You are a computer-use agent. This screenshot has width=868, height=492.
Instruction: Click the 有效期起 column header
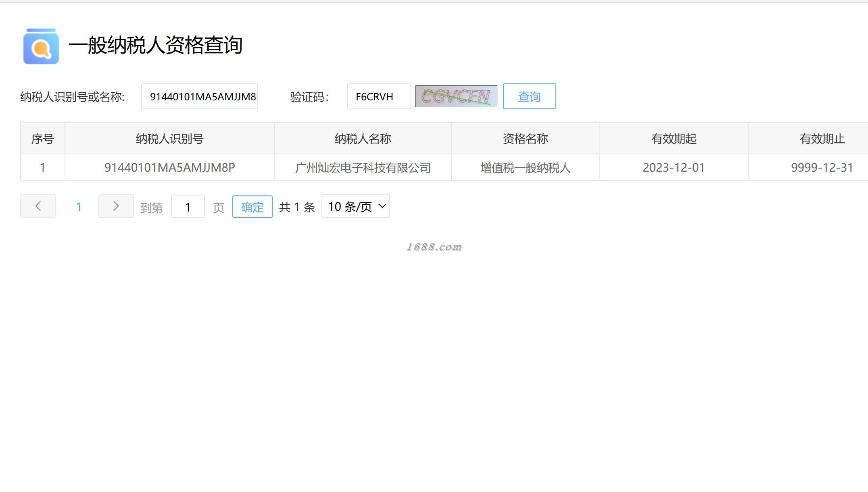click(674, 139)
